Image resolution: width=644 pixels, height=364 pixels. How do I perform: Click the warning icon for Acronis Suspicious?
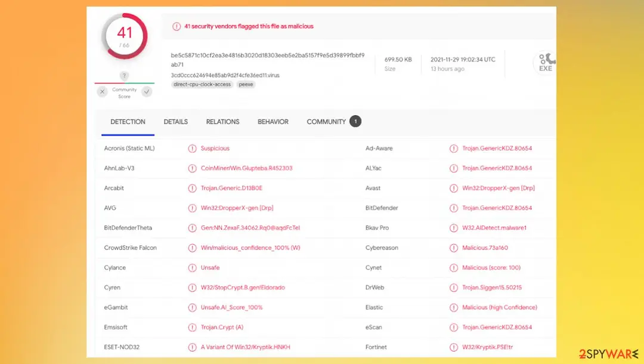click(x=192, y=149)
